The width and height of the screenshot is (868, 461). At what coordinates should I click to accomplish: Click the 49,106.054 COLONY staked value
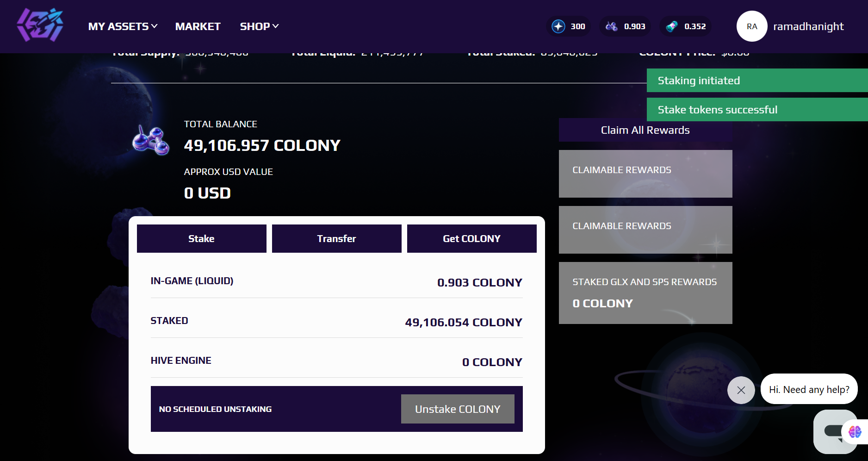(464, 322)
